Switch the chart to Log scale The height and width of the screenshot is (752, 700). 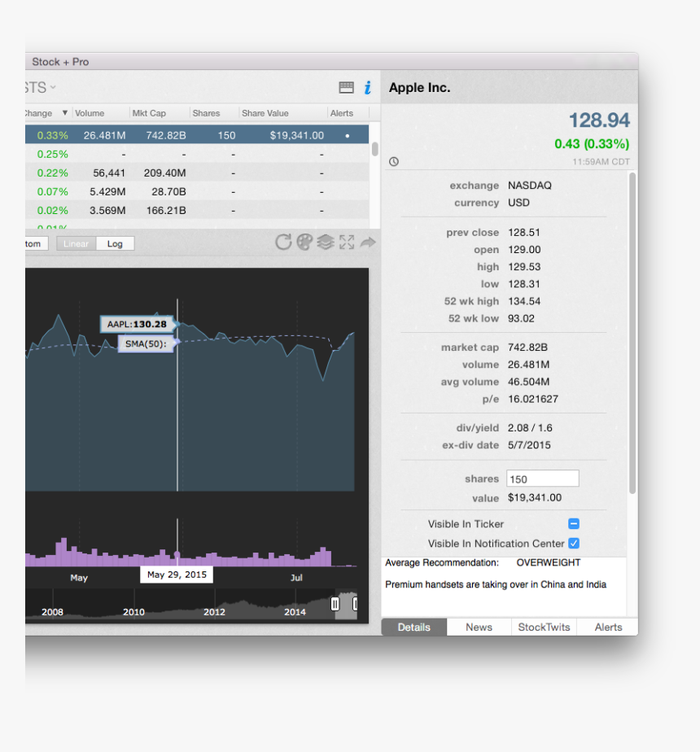115,243
